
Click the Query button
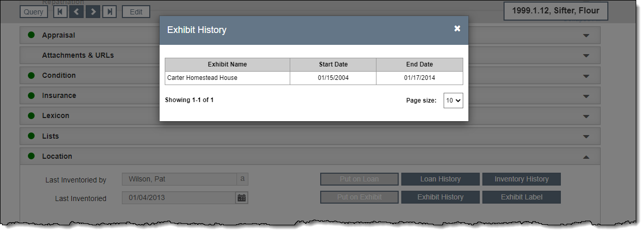pos(35,12)
